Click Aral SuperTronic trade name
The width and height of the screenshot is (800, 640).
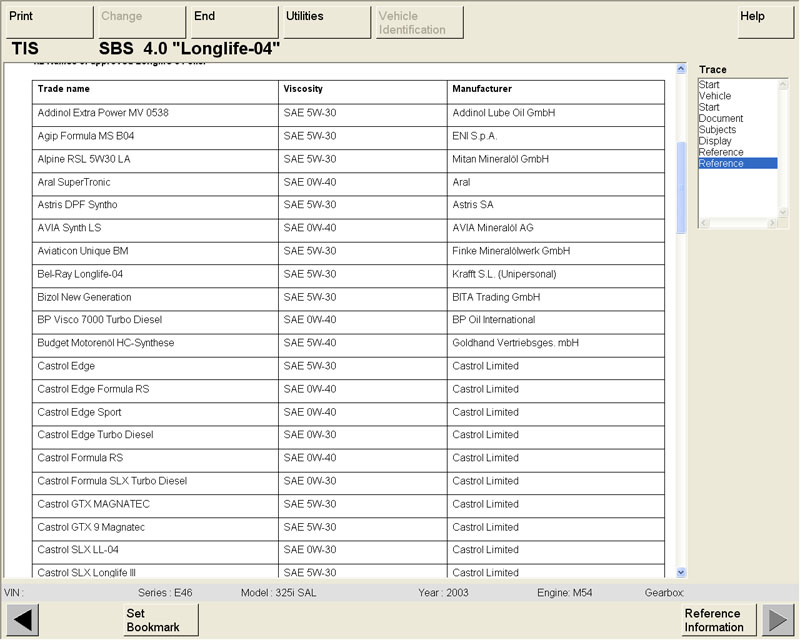[x=74, y=182]
